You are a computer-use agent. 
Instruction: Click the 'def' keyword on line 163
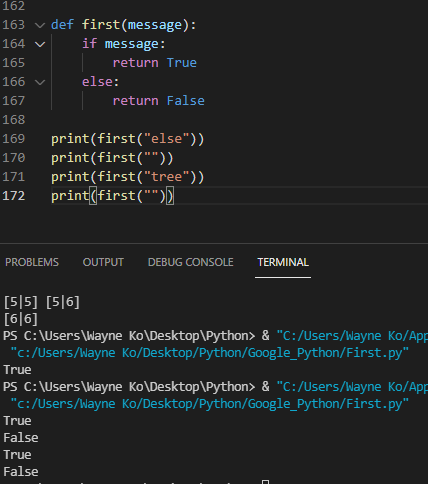click(x=62, y=25)
